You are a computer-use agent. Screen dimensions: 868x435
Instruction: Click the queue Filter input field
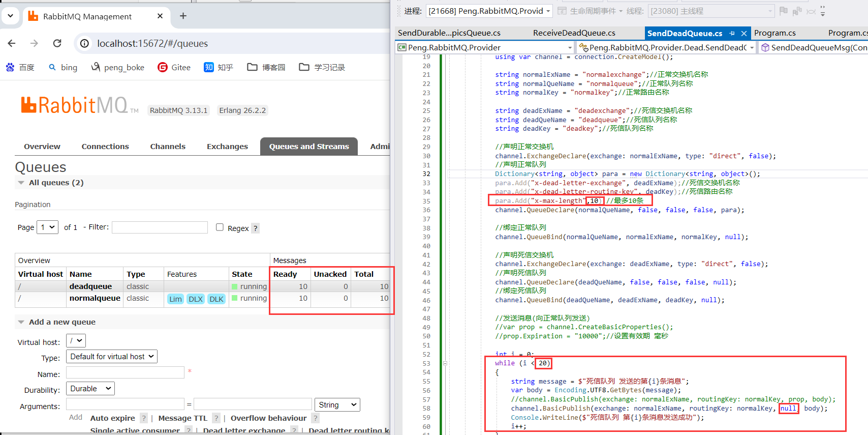160,227
